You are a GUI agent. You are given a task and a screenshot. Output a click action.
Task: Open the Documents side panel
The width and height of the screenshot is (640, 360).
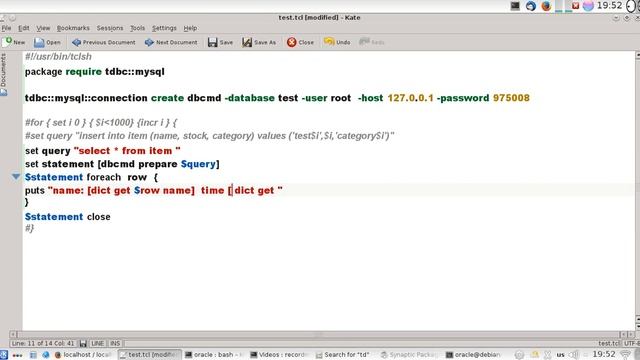coord(4,75)
